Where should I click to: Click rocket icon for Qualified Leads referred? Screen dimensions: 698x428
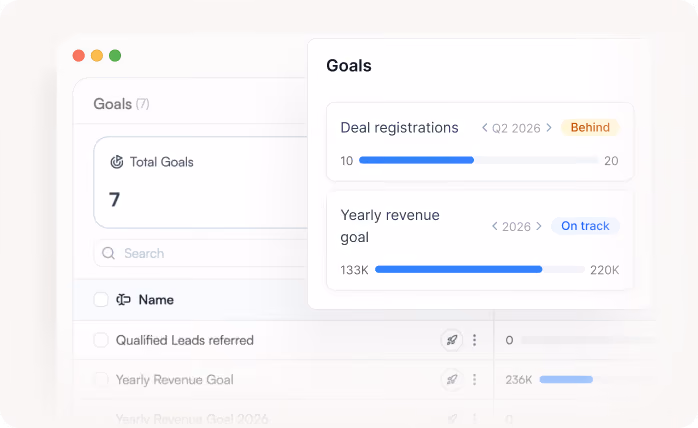pos(451,340)
